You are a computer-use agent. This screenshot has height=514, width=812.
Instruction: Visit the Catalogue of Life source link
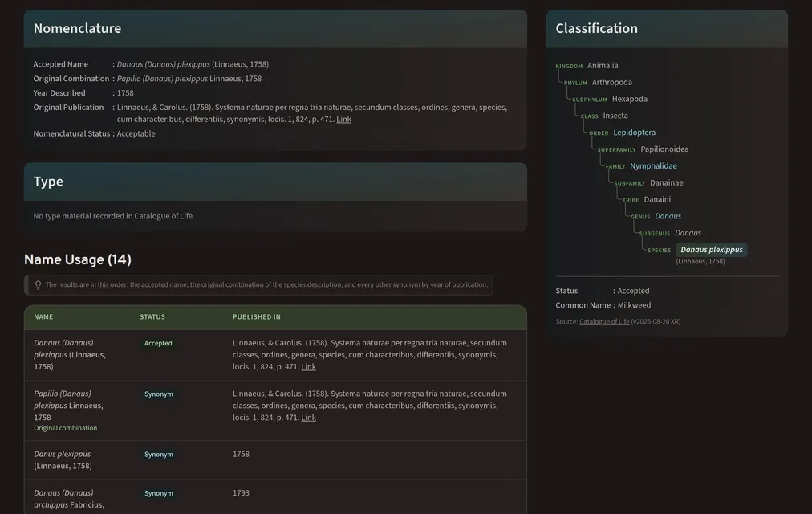pos(604,322)
